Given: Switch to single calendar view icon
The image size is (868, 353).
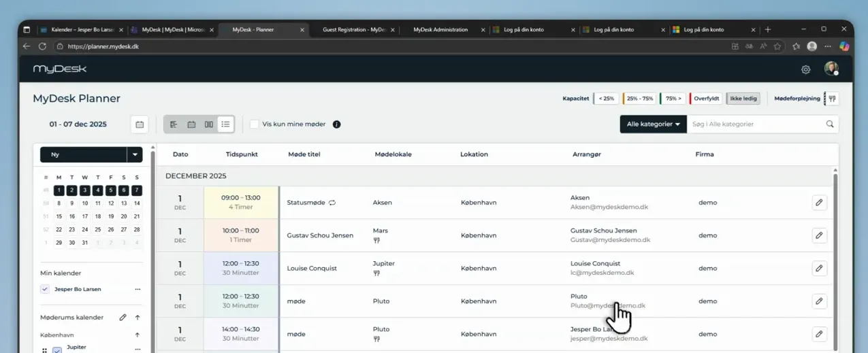Looking at the screenshot, I should 191,124.
